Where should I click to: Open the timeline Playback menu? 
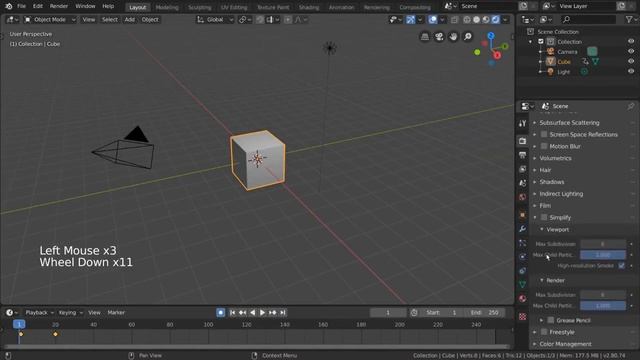coord(39,313)
